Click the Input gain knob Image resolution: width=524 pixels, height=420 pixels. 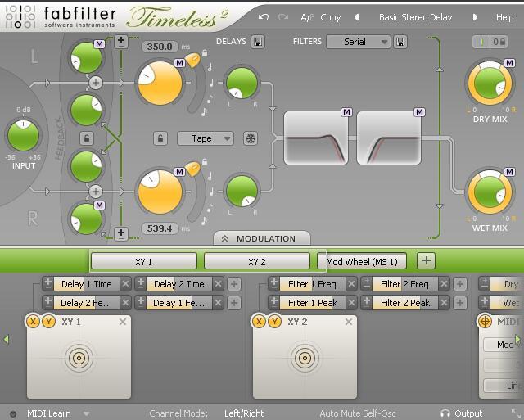pos(23,135)
